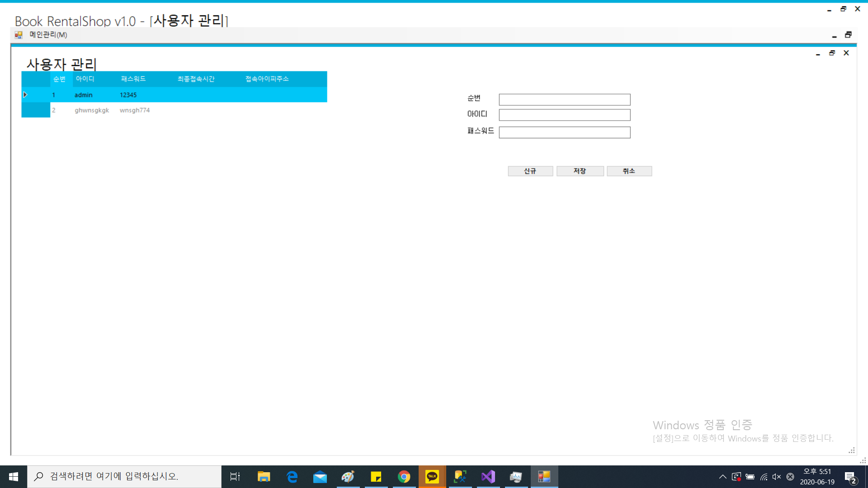Image resolution: width=868 pixels, height=488 pixels.
Task: Click the muted volume tray icon
Action: [x=777, y=477]
